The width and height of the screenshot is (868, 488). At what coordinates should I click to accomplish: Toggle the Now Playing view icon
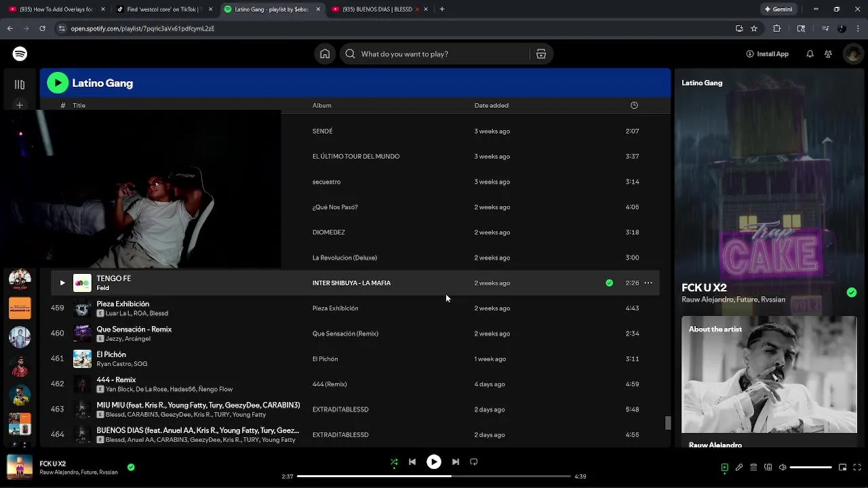724,467
